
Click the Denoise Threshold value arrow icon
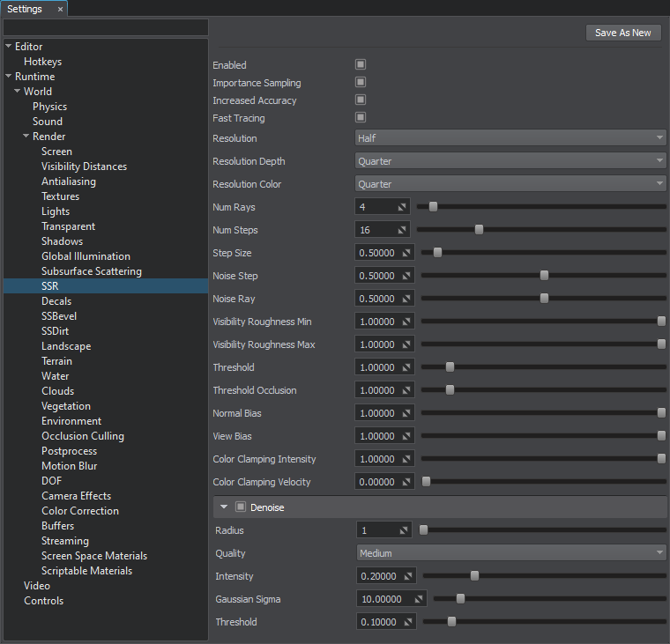pyautogui.click(x=408, y=622)
